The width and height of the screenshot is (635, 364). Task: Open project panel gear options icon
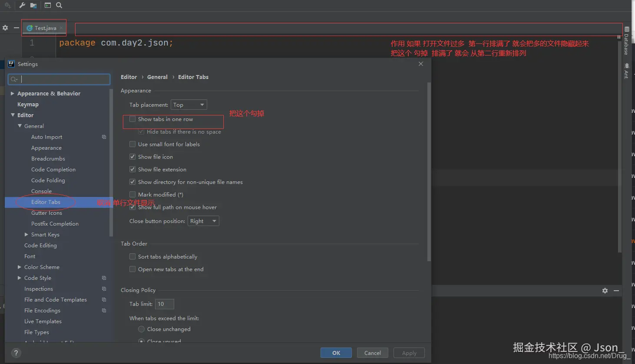tap(5, 28)
